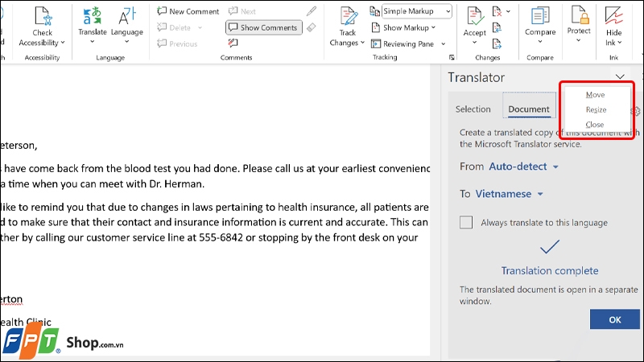Click the Reviewing Pane button

pos(402,43)
